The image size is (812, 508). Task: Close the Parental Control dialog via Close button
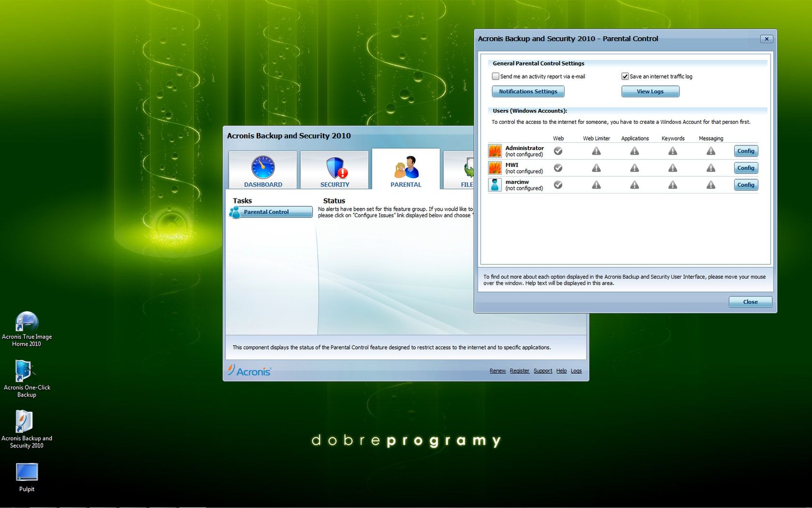[750, 302]
